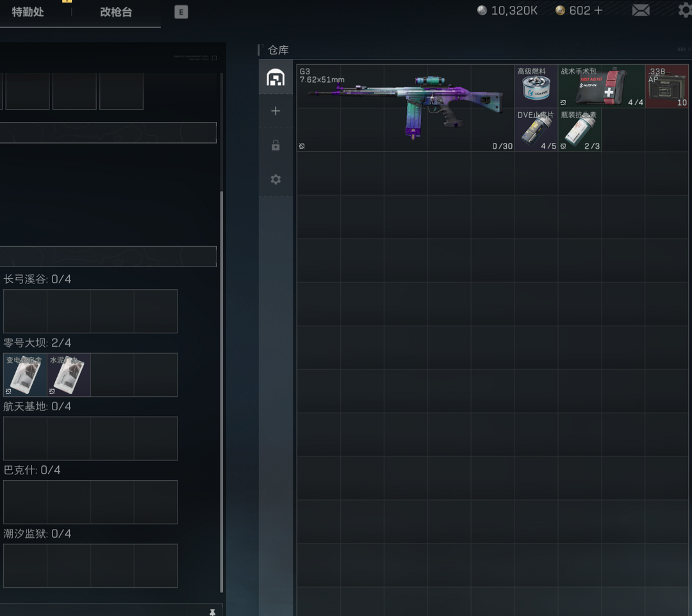Viewport: 692px width, 616px height.
Task: Select the 战术手术包 first aid kit
Action: (x=601, y=86)
